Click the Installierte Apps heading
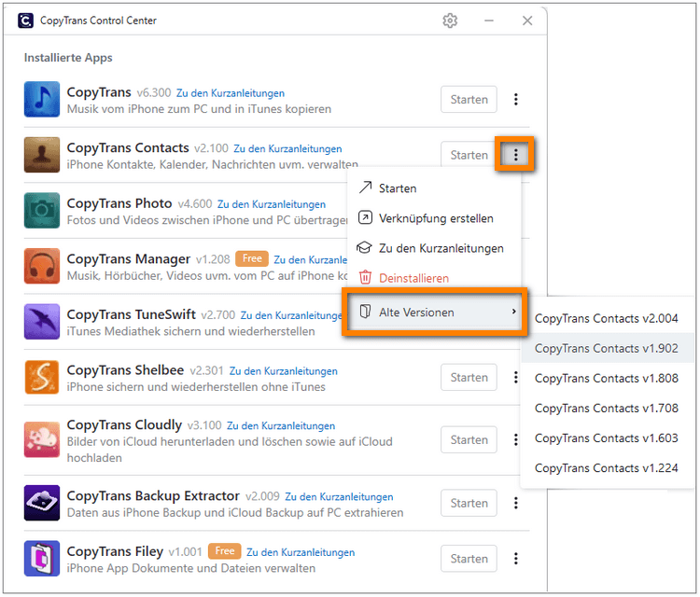Image resolution: width=700 pixels, height=597 pixels. click(68, 58)
